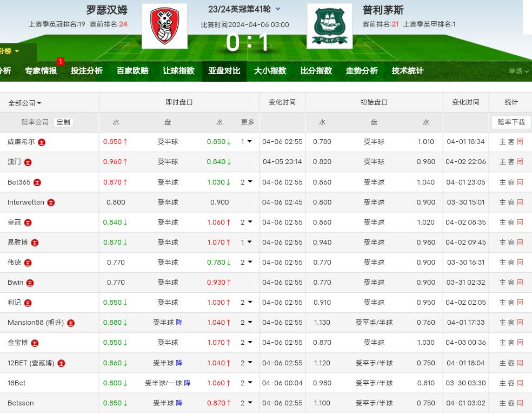Open the 单场 dropdown at right
The image size is (532, 413).
(518, 71)
